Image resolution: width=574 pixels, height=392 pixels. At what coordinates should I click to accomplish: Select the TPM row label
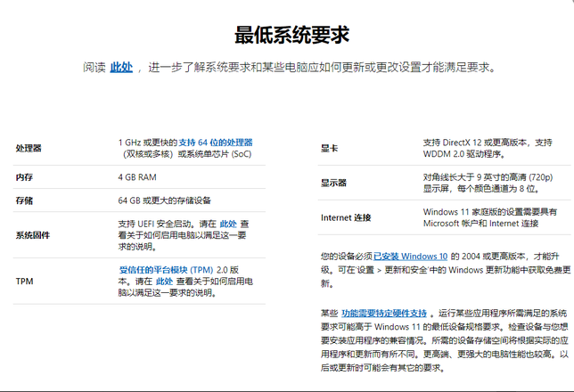(x=24, y=281)
